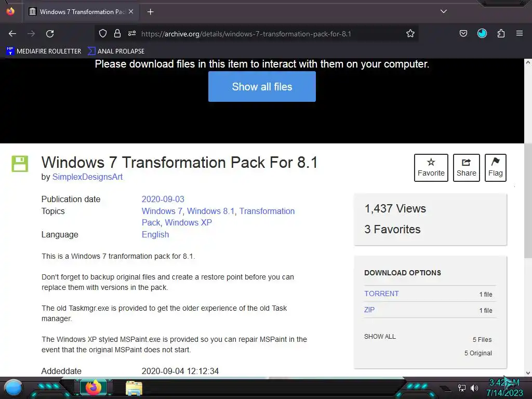Click the forward navigation arrow
532x399 pixels.
click(31, 34)
